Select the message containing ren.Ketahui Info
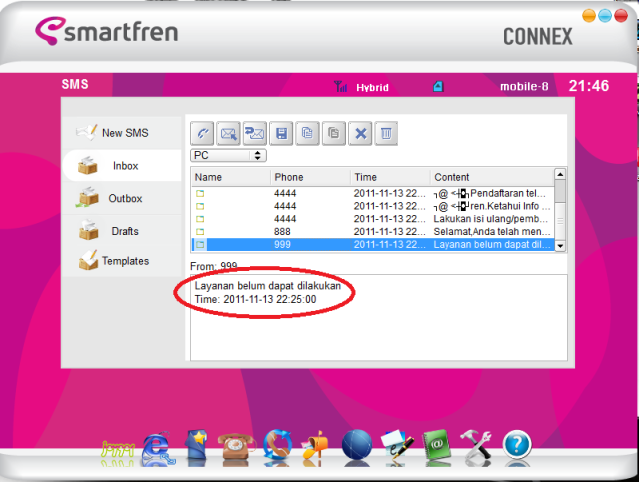The width and height of the screenshot is (639, 482). tap(373, 206)
